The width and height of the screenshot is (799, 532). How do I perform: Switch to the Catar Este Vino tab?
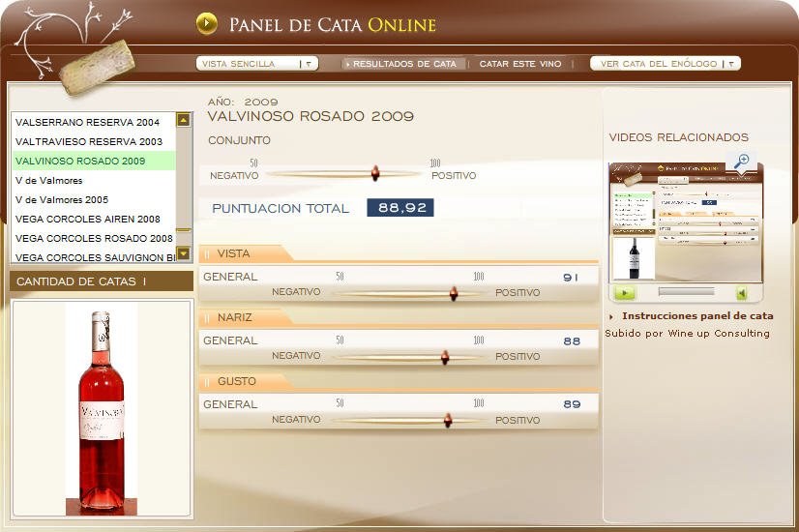pos(520,64)
